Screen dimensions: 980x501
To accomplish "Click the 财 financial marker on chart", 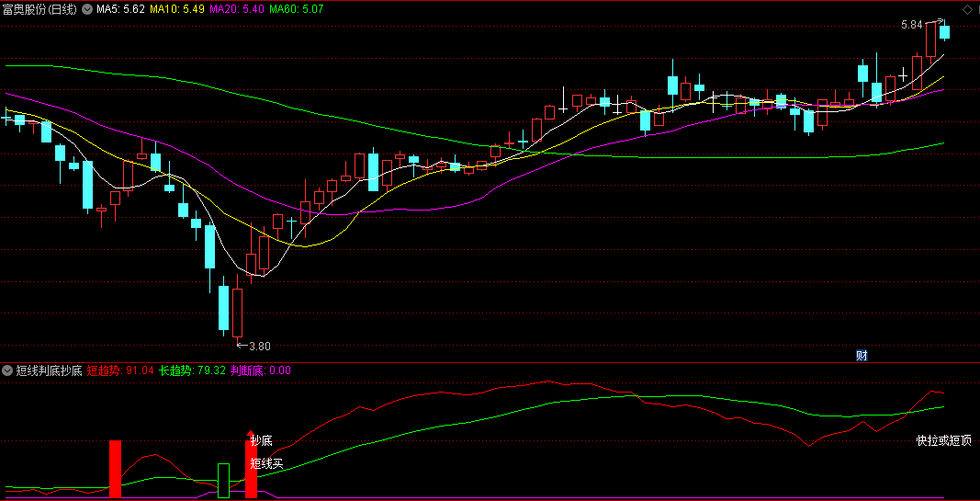I will pos(862,356).
